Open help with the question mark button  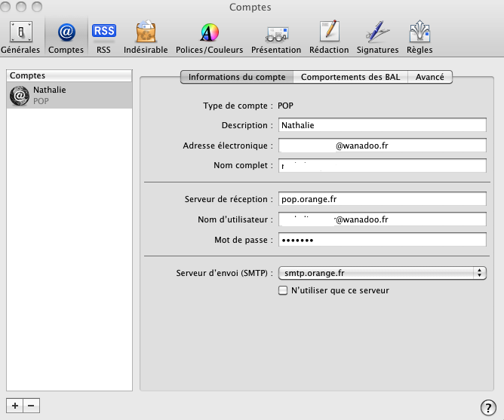pos(487,407)
